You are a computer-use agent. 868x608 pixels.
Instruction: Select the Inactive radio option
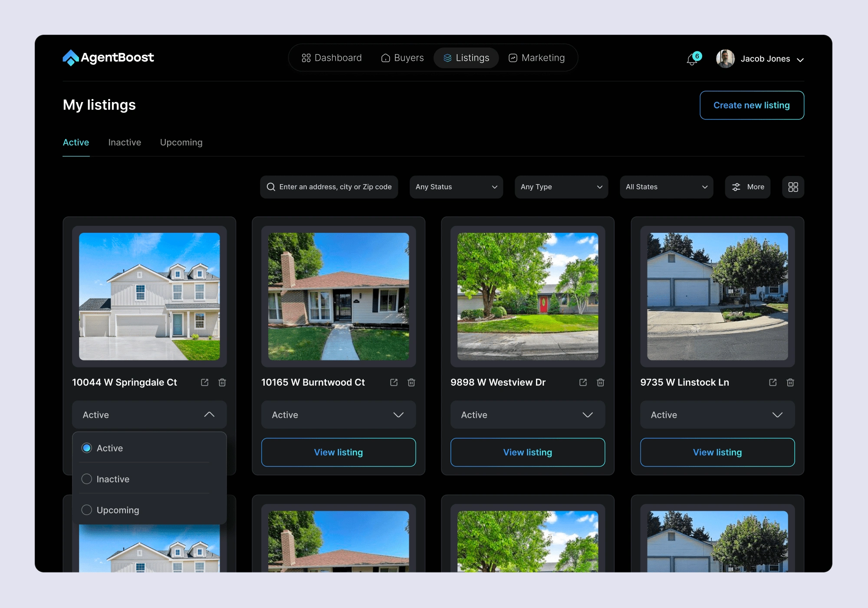(87, 479)
